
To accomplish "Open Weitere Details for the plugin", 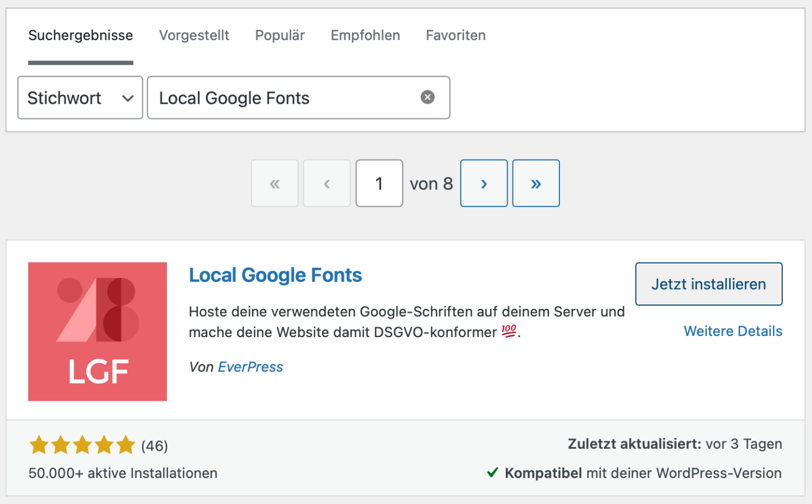I will coord(733,331).
